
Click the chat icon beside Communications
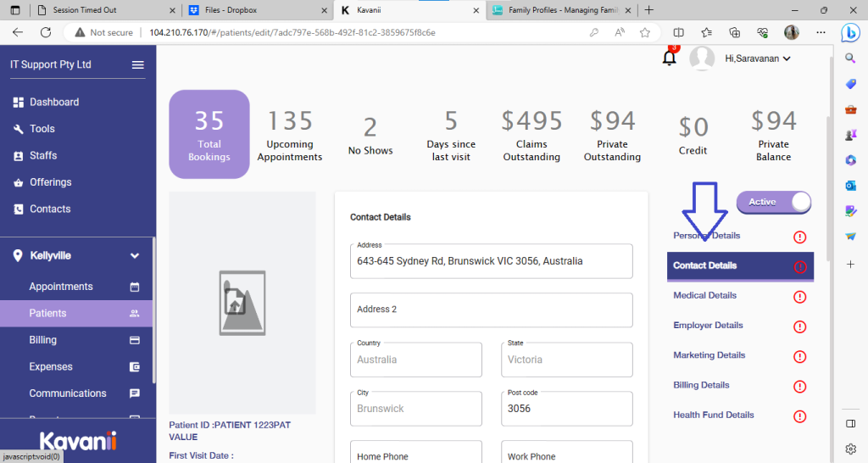[134, 394]
